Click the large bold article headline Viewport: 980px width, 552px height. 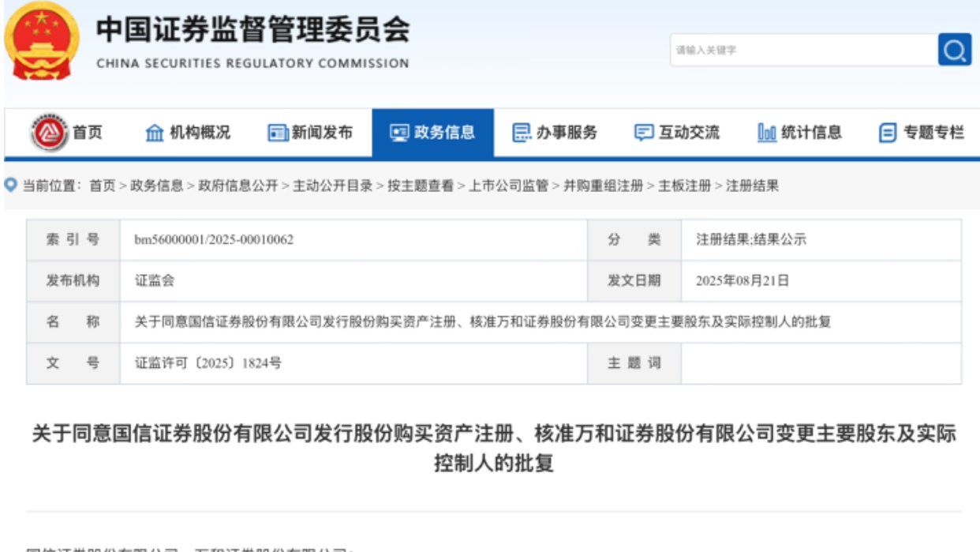tap(494, 449)
